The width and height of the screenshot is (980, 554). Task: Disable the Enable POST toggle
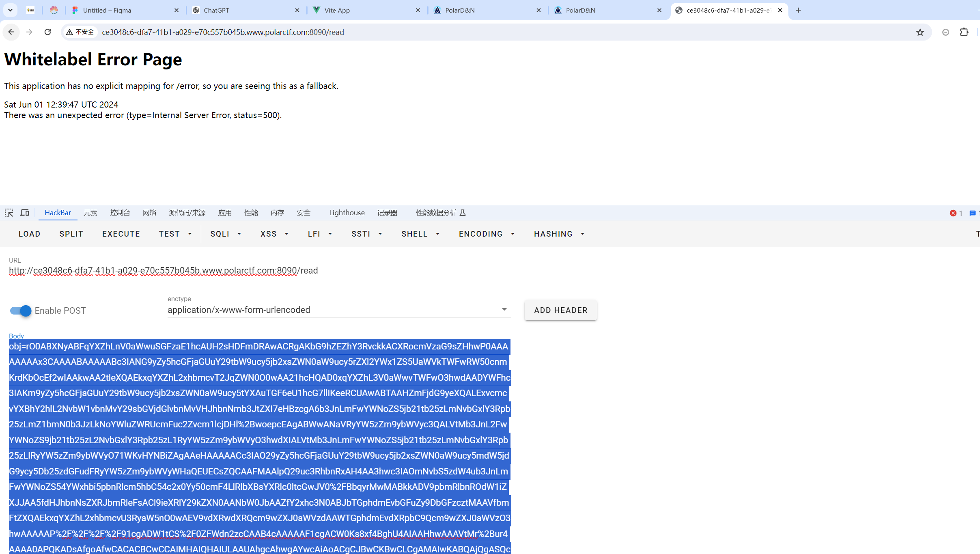coord(19,310)
